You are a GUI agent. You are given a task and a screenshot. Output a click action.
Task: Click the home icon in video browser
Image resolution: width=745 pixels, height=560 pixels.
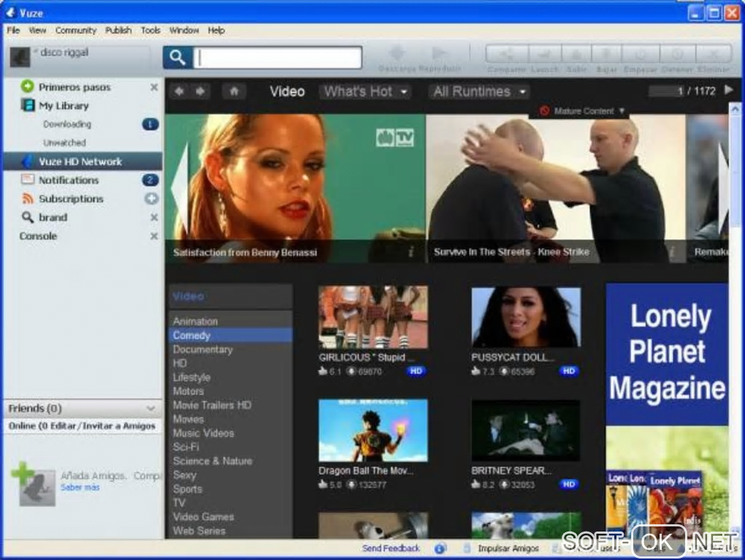(234, 91)
